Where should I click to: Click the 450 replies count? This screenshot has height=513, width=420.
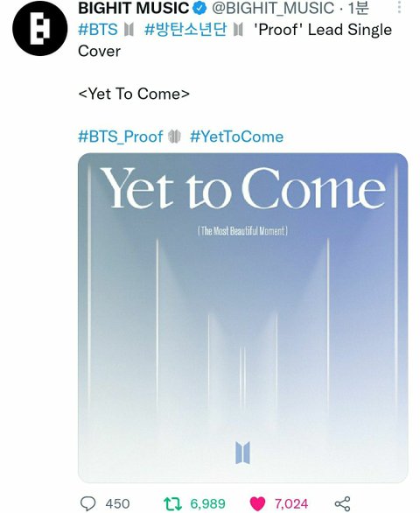pyautogui.click(x=117, y=503)
